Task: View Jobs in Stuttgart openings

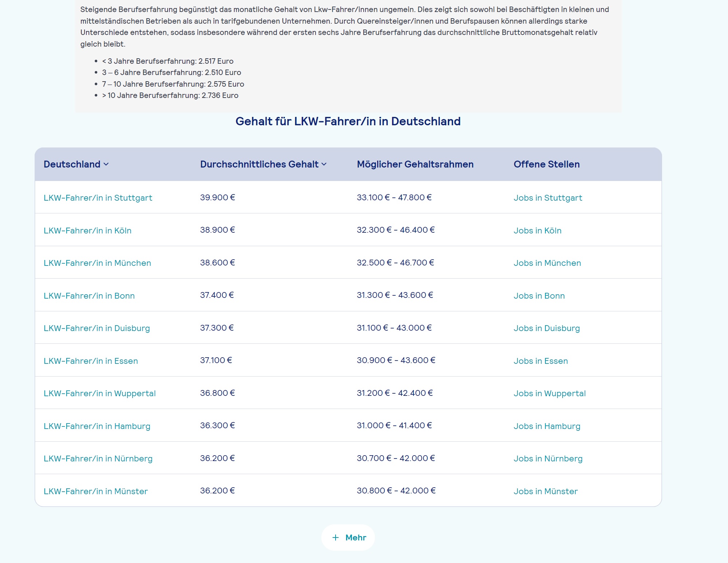Action: pyautogui.click(x=548, y=198)
